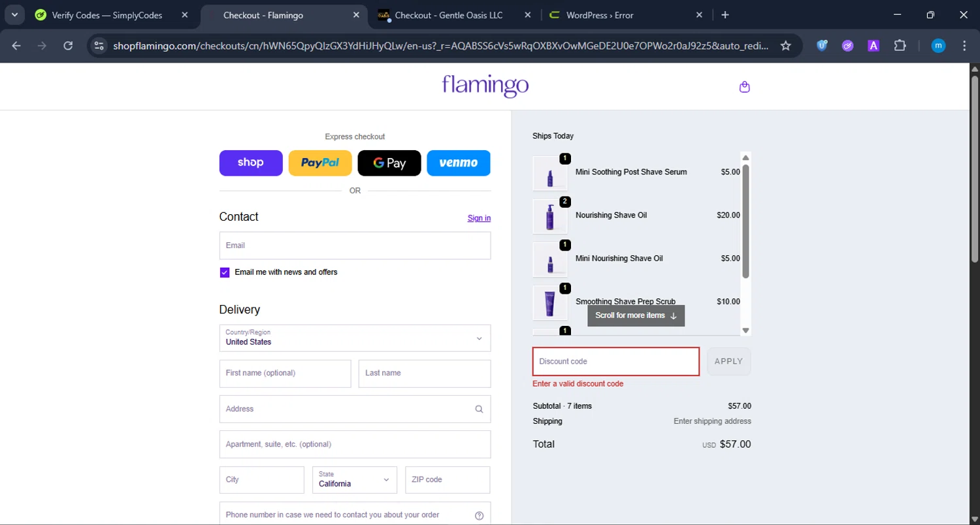The width and height of the screenshot is (980, 525).
Task: Pay with the Shop Pay button
Action: tap(251, 163)
